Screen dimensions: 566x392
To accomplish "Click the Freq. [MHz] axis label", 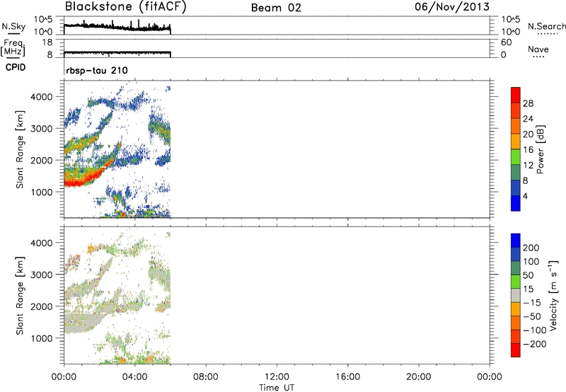I will coord(13,47).
